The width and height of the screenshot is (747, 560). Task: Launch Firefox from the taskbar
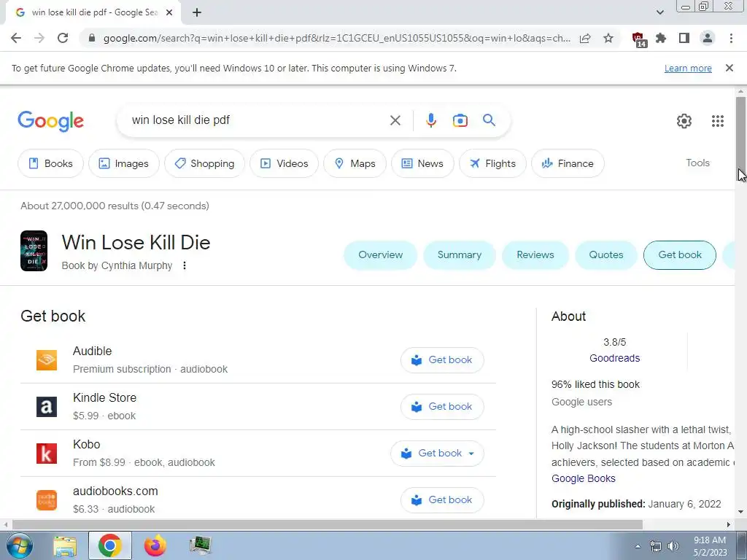[155, 545]
